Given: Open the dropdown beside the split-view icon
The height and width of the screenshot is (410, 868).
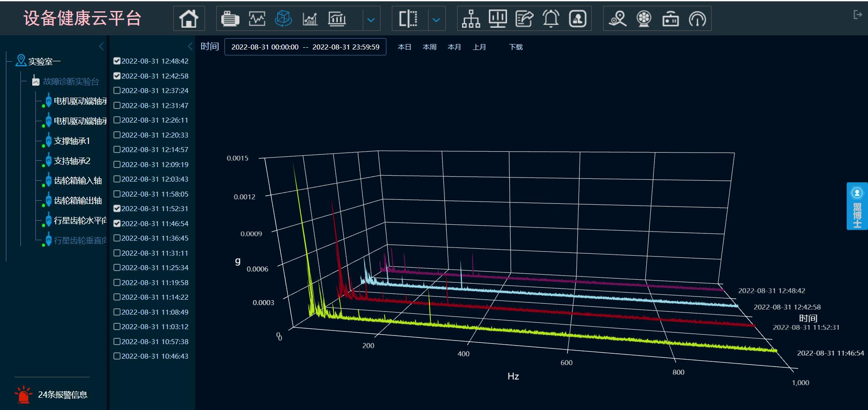Looking at the screenshot, I should 436,20.
